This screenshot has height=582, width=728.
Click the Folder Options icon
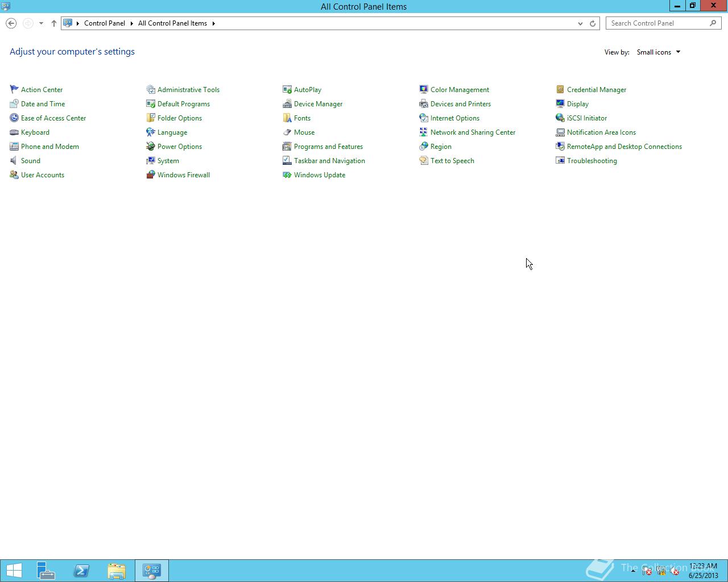(151, 118)
